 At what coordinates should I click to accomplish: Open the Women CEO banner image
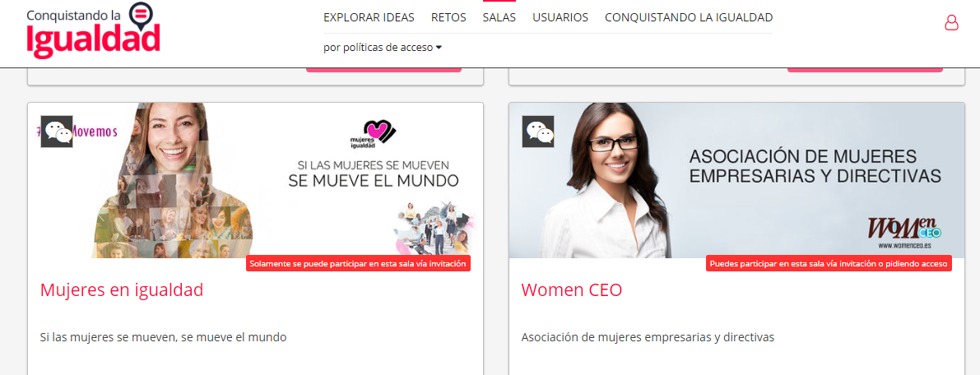tap(737, 180)
